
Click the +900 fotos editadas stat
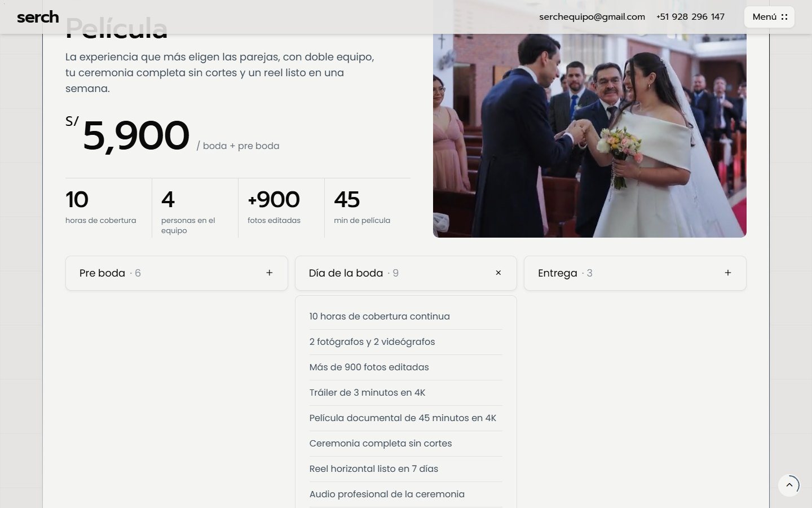275,207
